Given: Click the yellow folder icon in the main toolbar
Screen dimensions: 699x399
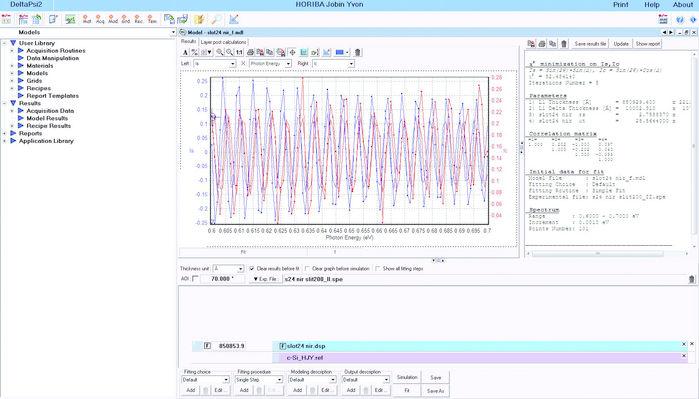Looking at the screenshot, I should pos(200,19).
